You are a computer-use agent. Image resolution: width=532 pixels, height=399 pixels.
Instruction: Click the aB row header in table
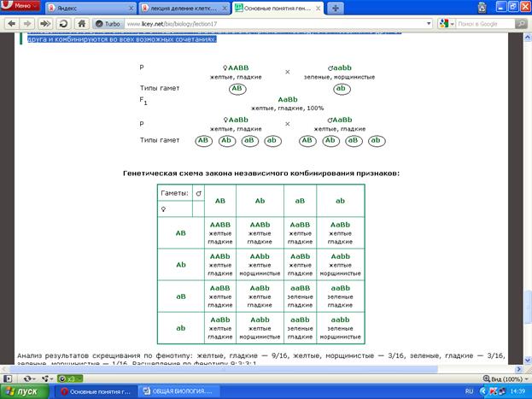[x=181, y=296]
